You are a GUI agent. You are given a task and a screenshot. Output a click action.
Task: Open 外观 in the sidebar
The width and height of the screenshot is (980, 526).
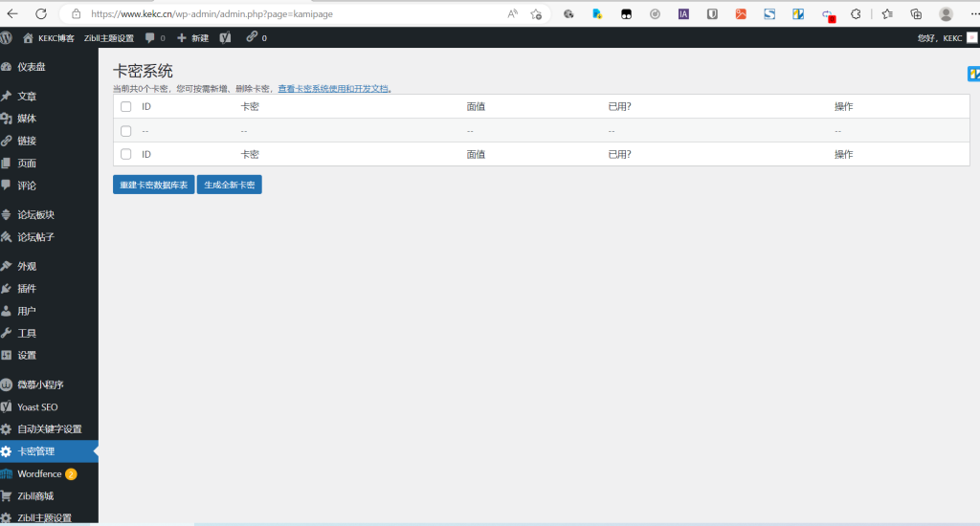pos(27,266)
